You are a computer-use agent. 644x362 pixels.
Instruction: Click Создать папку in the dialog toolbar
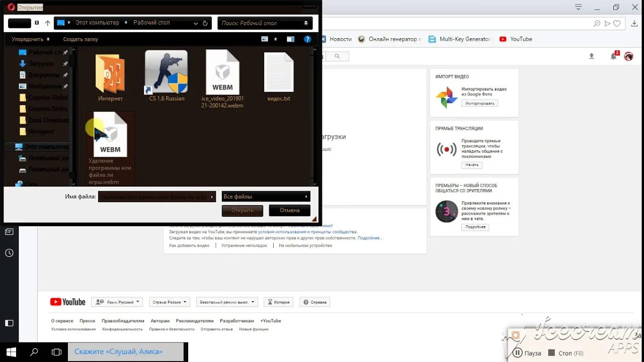[80, 39]
